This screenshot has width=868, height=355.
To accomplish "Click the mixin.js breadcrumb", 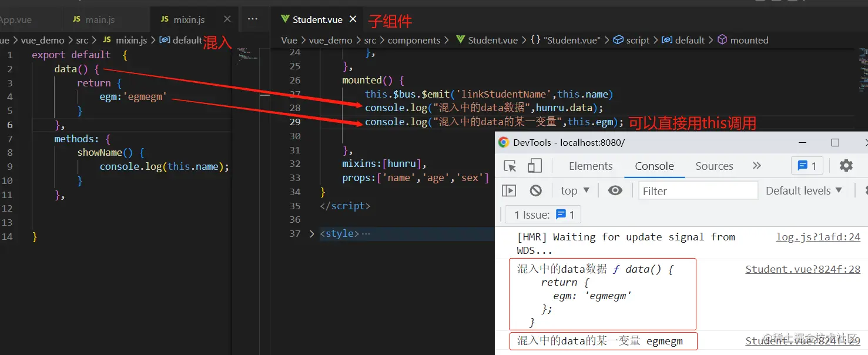I will click(125, 40).
